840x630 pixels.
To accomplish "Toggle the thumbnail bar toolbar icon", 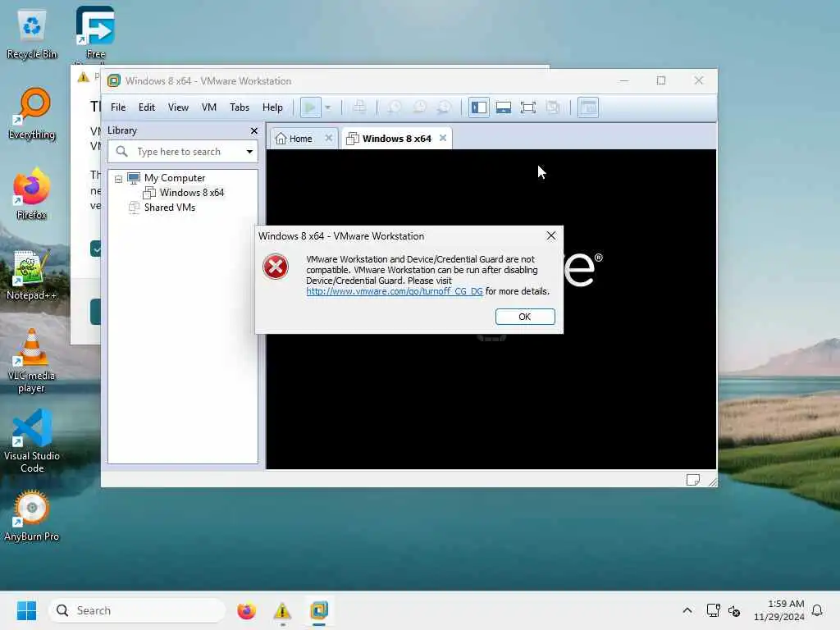I will [x=503, y=107].
